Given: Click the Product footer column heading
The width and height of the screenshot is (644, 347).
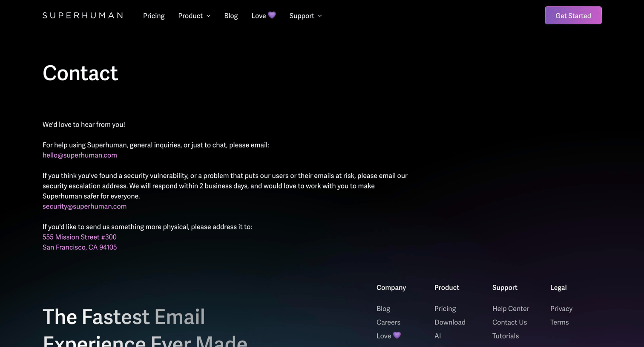Looking at the screenshot, I should [x=447, y=288].
